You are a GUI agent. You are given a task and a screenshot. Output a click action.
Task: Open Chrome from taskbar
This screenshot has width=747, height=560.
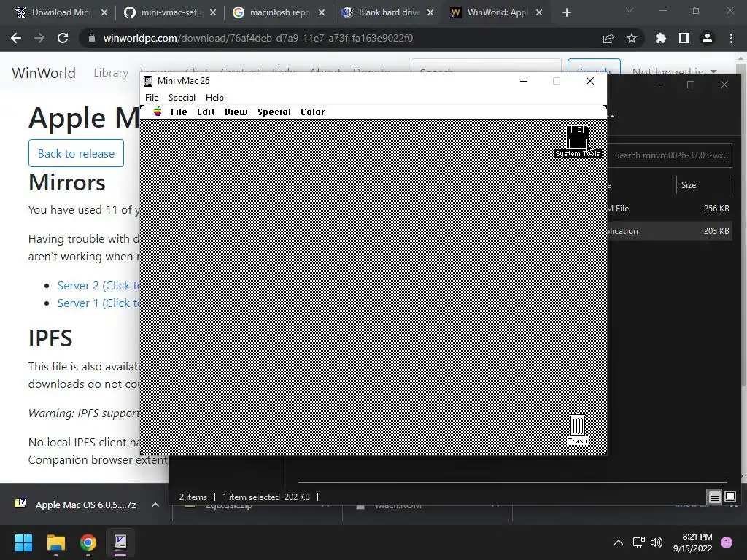pos(88,542)
